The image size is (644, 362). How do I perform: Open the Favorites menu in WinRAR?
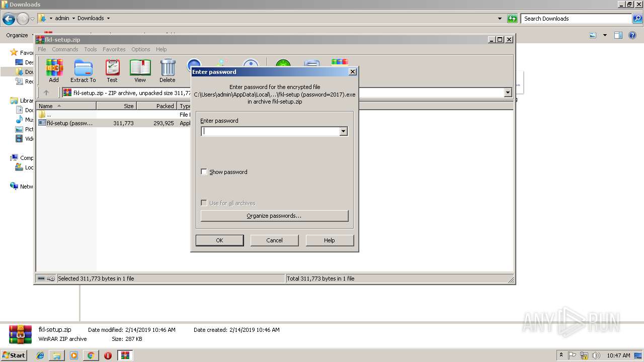(x=114, y=49)
